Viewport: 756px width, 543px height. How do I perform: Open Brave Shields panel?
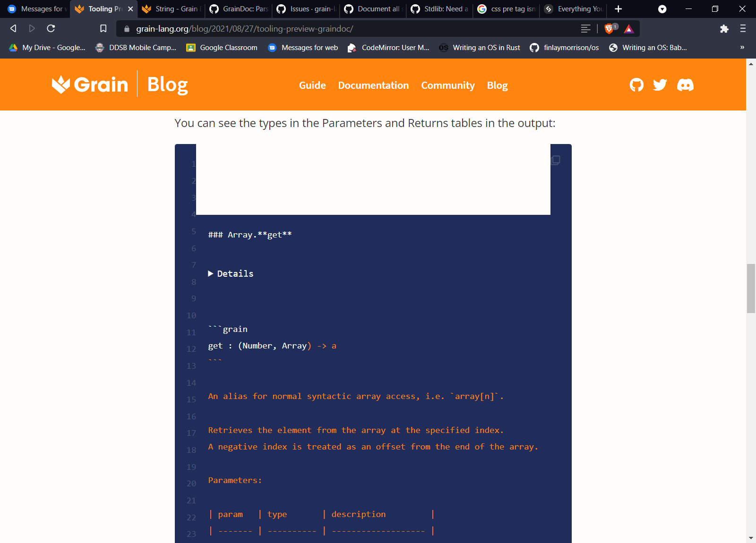pyautogui.click(x=610, y=29)
